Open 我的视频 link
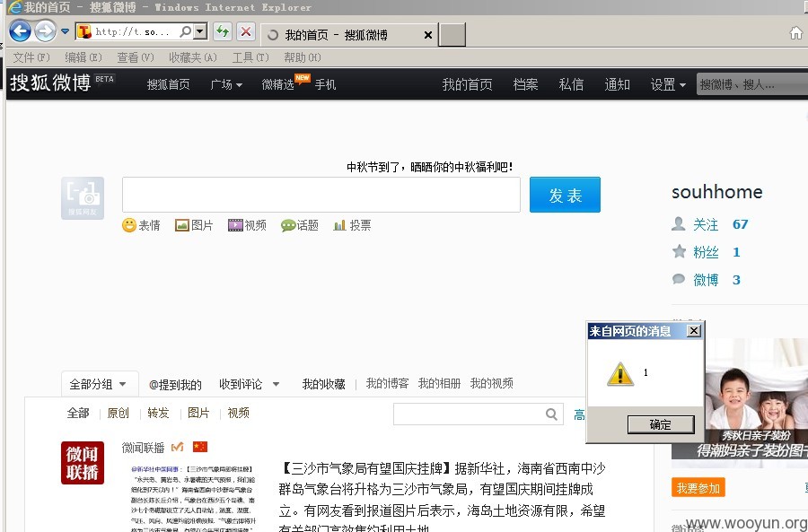 (492, 383)
